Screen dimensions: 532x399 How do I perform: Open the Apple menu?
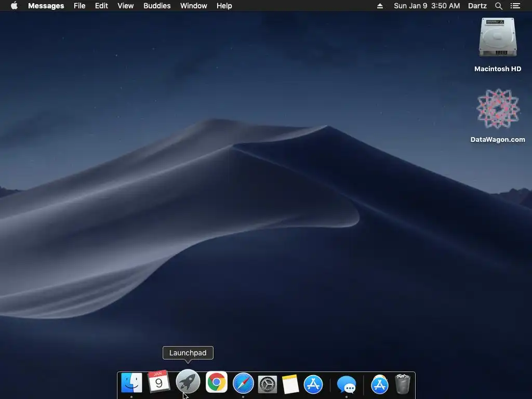(14, 6)
